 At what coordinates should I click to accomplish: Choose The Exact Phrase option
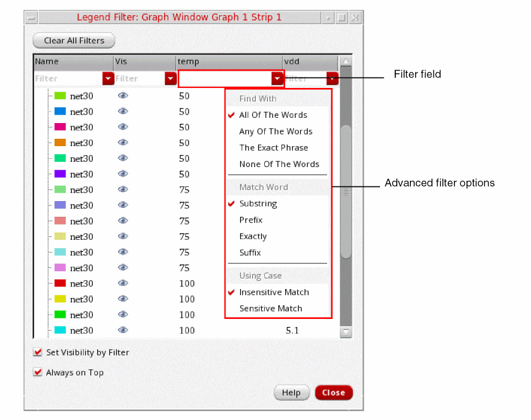tap(274, 148)
